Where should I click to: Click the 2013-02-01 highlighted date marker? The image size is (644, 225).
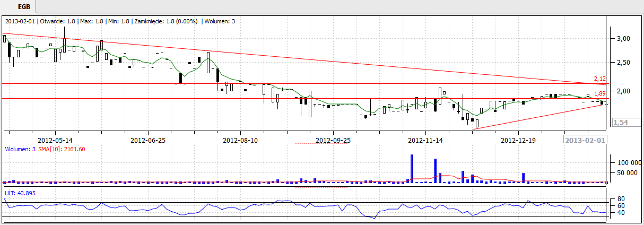click(585, 141)
